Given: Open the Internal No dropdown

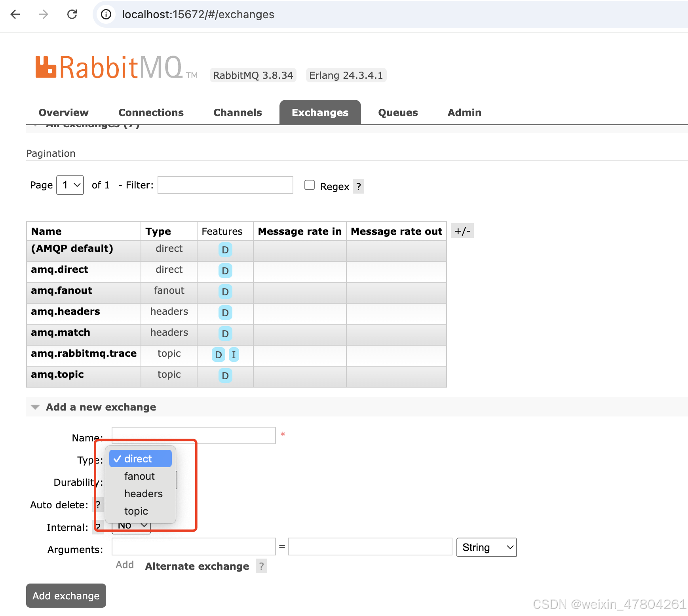Looking at the screenshot, I should tap(131, 527).
